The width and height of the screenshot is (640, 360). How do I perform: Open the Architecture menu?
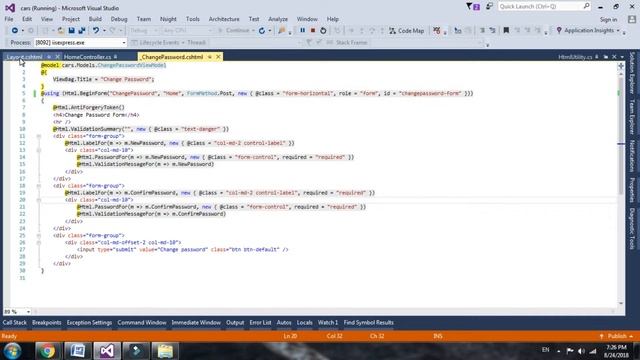tap(224, 19)
